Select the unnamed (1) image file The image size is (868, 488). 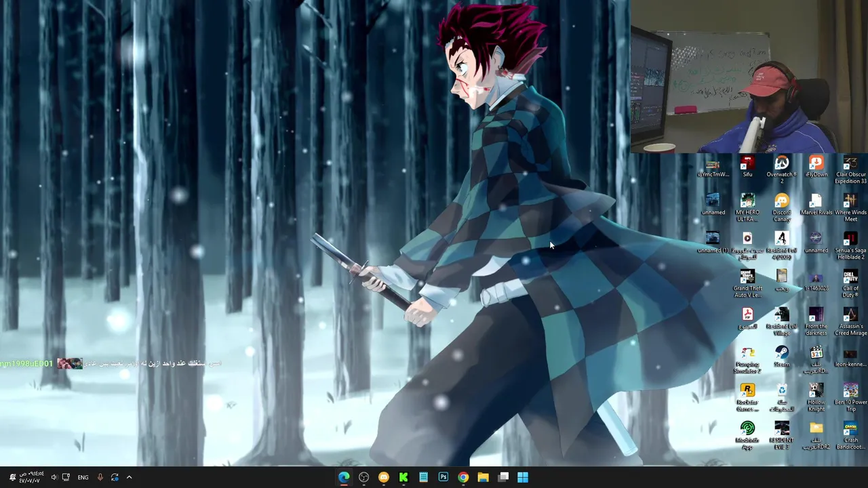tap(713, 243)
